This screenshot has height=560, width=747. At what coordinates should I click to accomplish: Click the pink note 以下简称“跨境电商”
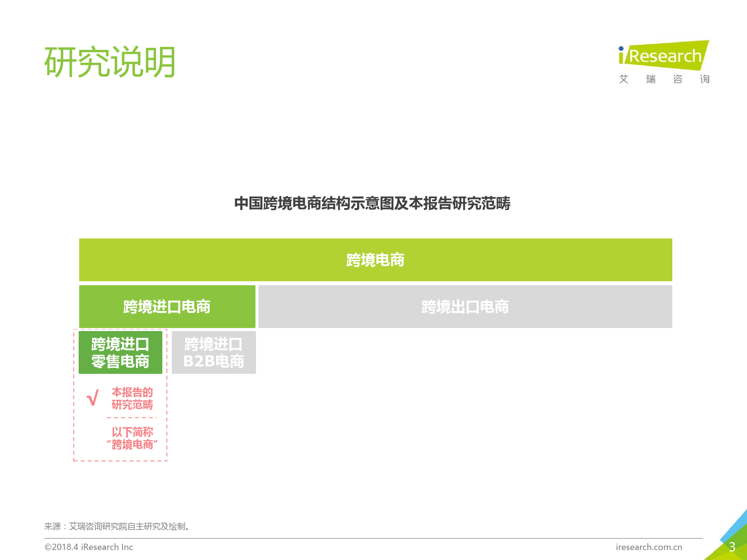[132, 439]
